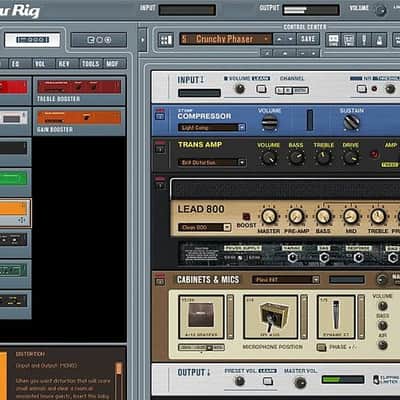Switch to the TOOLS components tab
The image size is (400, 400).
91,64
